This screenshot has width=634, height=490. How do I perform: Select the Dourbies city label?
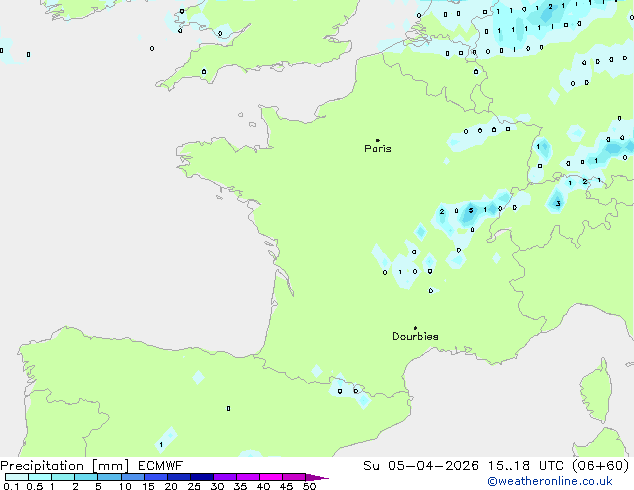pos(415,337)
